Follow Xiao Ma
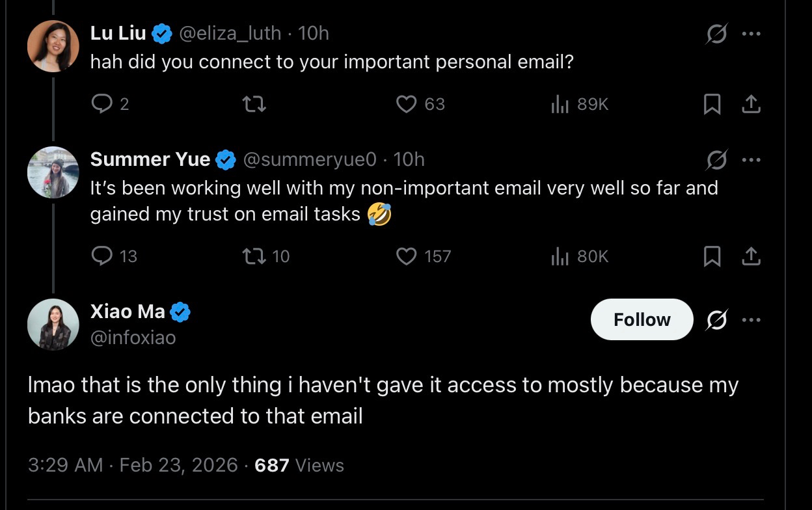Viewport: 812px width, 510px height. click(x=642, y=319)
